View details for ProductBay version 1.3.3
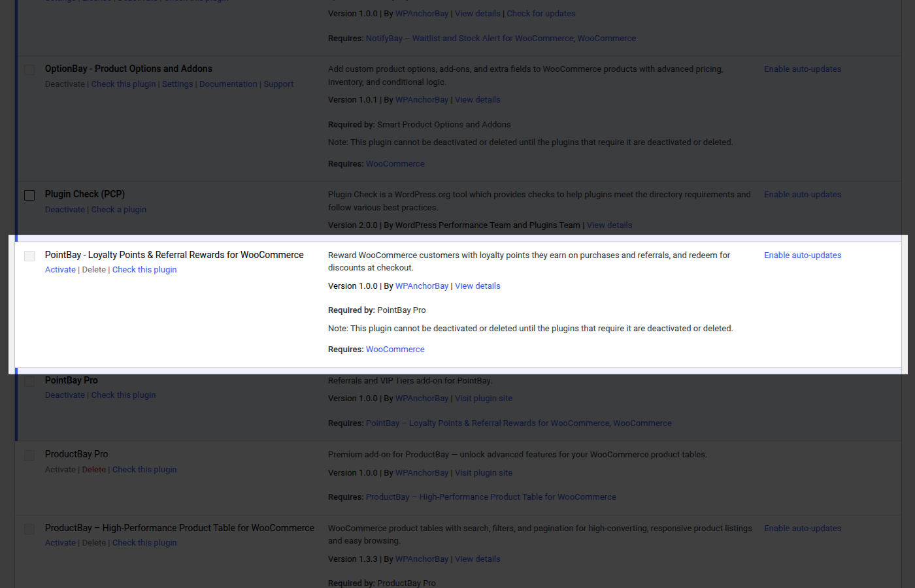This screenshot has height=588, width=915. 478,559
